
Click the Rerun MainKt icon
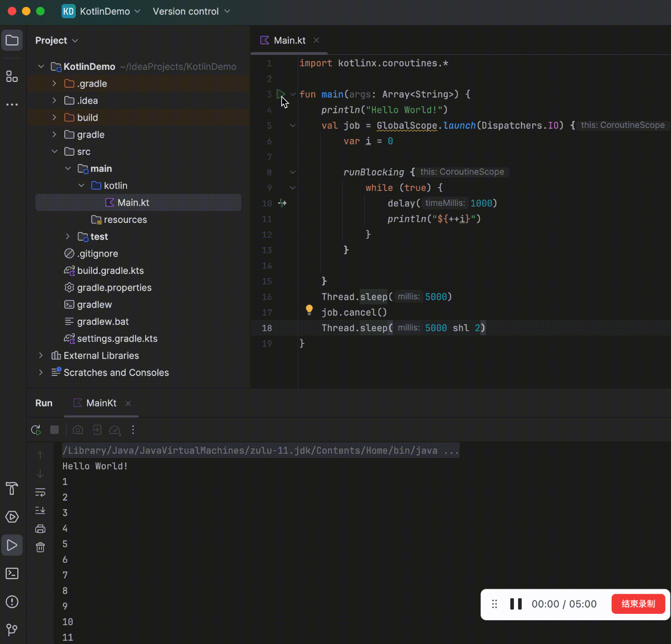(36, 430)
